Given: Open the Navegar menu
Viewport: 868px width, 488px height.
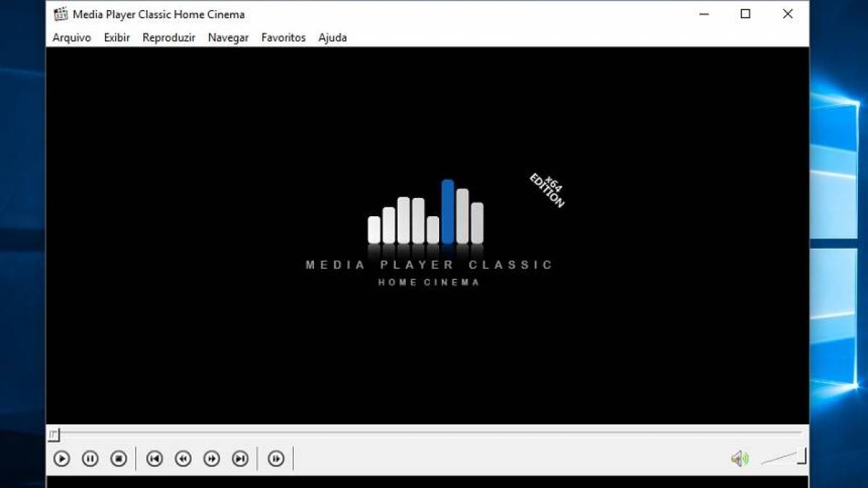Looking at the screenshot, I should pyautogui.click(x=228, y=38).
